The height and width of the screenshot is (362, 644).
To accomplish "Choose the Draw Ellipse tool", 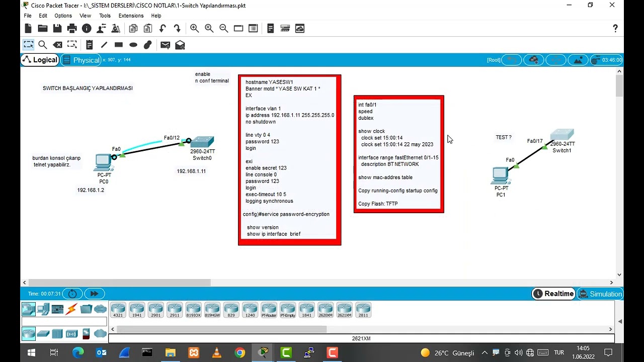I will [133, 45].
